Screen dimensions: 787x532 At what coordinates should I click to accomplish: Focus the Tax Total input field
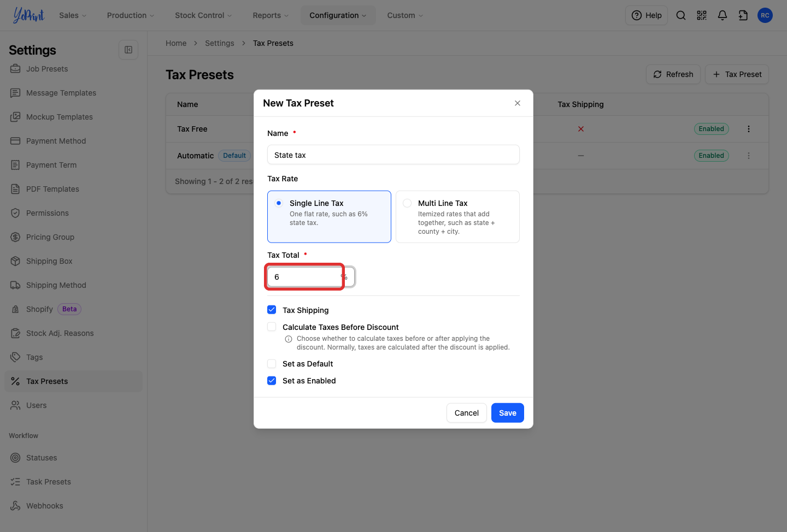(311, 277)
